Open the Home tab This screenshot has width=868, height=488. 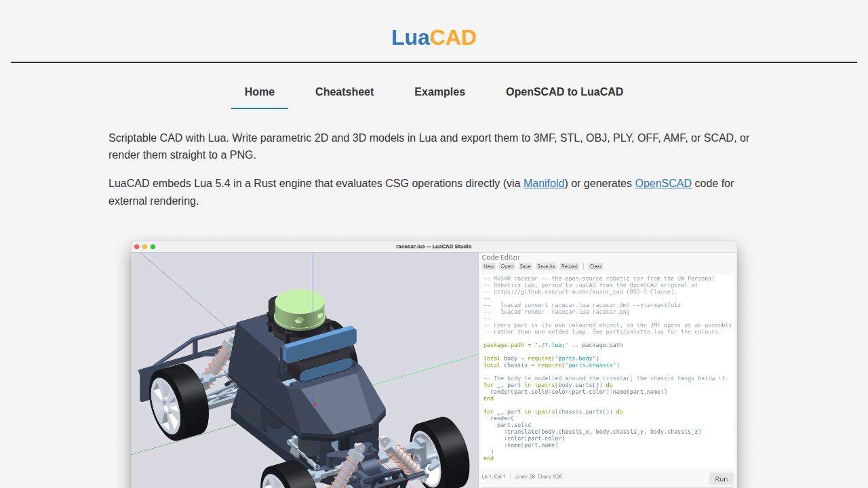(260, 92)
